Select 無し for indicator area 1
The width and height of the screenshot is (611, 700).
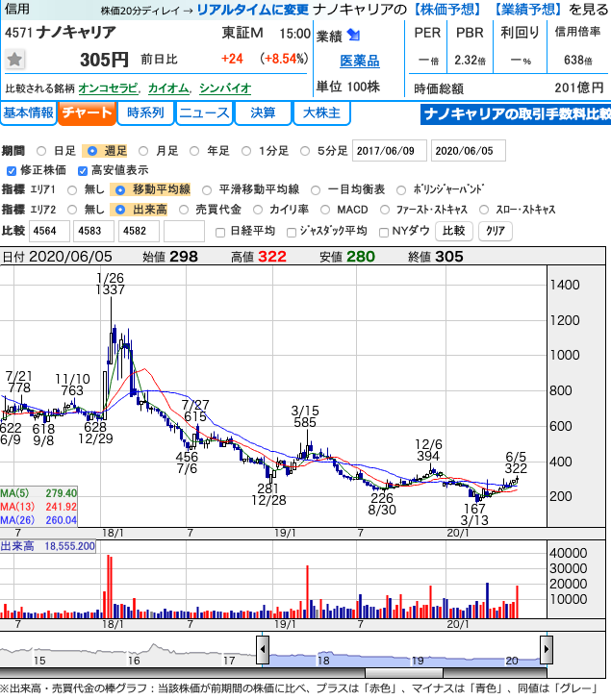[72, 190]
